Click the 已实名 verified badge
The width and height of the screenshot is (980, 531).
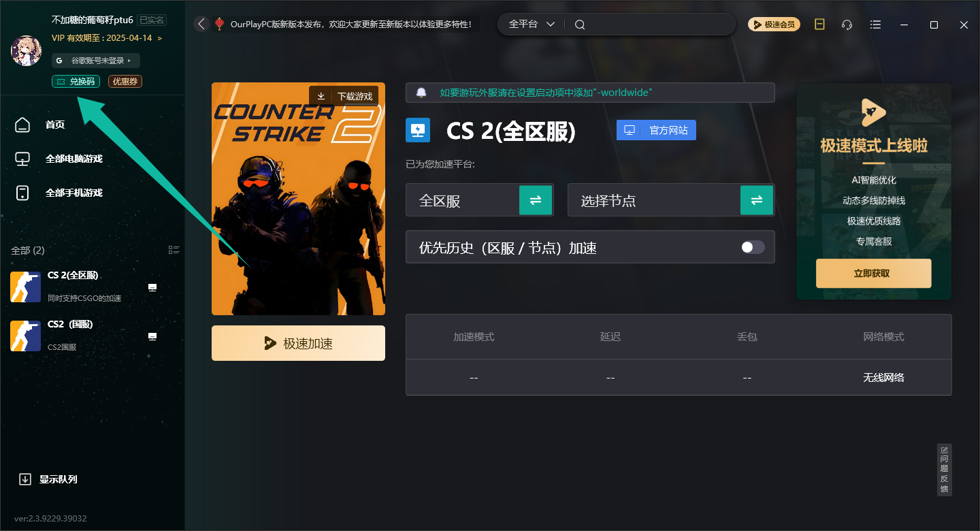151,20
